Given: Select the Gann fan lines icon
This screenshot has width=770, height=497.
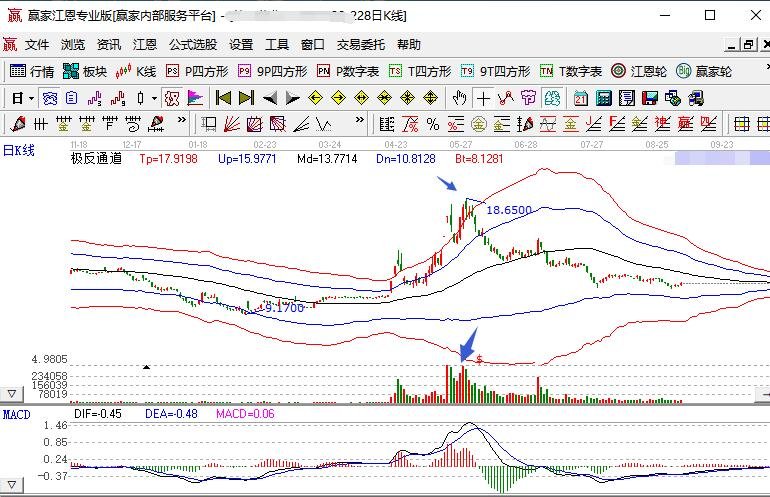Looking at the screenshot, I should pyautogui.click(x=231, y=124).
